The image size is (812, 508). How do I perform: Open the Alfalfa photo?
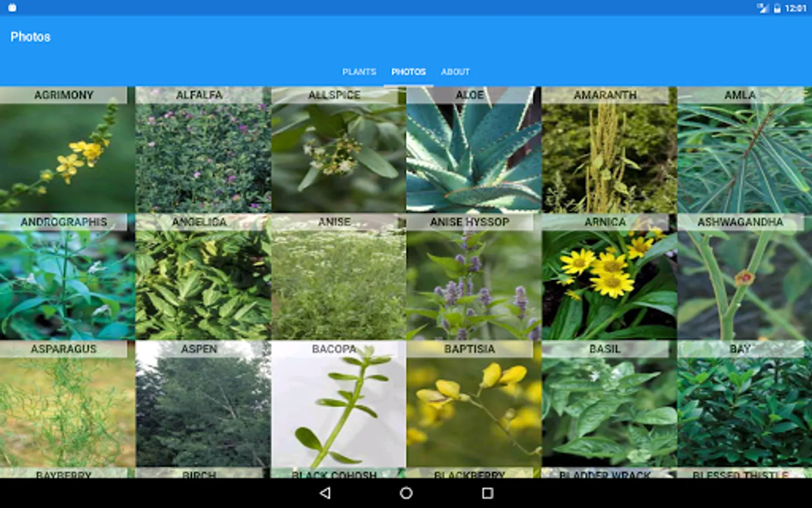(203, 150)
